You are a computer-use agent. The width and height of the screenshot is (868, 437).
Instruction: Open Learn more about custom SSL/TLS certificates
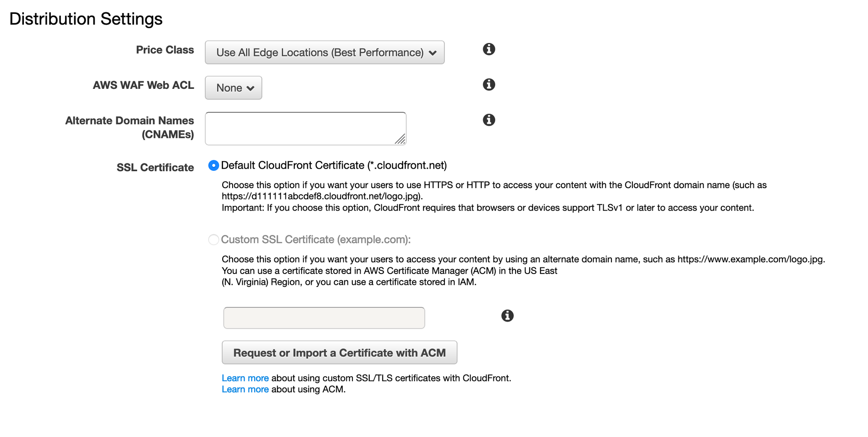tap(245, 378)
